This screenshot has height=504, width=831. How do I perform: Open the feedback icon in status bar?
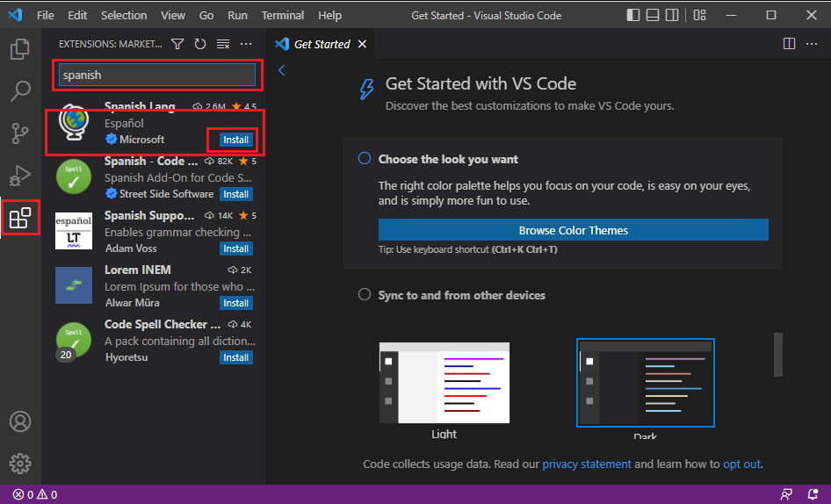tap(786, 494)
